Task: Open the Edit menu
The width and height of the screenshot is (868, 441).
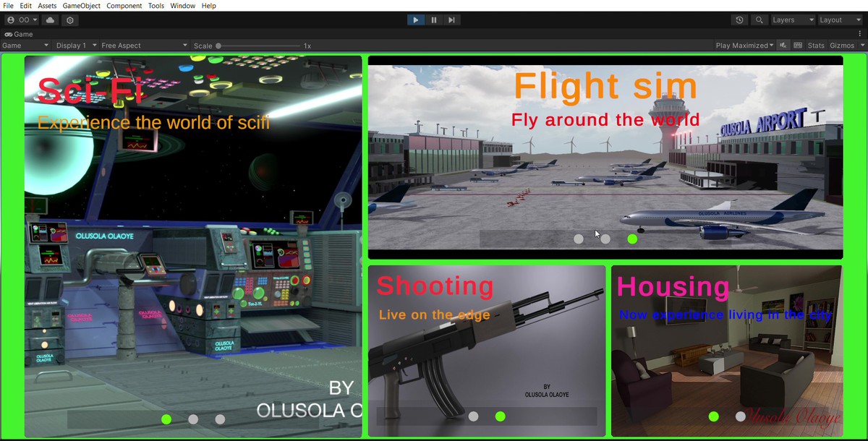Action: [26, 6]
